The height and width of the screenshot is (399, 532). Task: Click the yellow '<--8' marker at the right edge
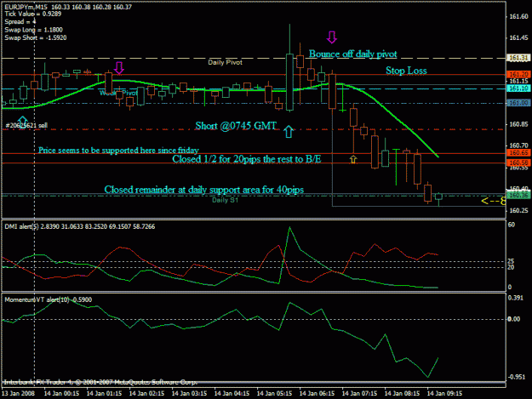click(494, 201)
